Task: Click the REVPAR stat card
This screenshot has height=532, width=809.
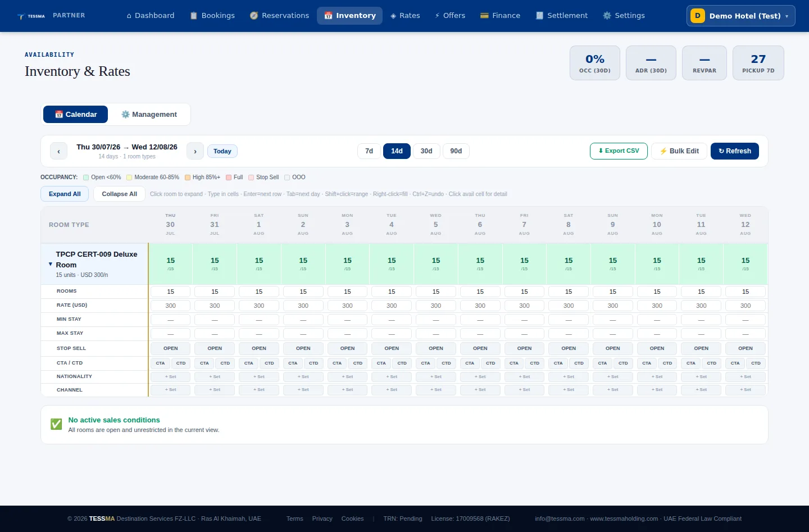Action: [x=705, y=63]
